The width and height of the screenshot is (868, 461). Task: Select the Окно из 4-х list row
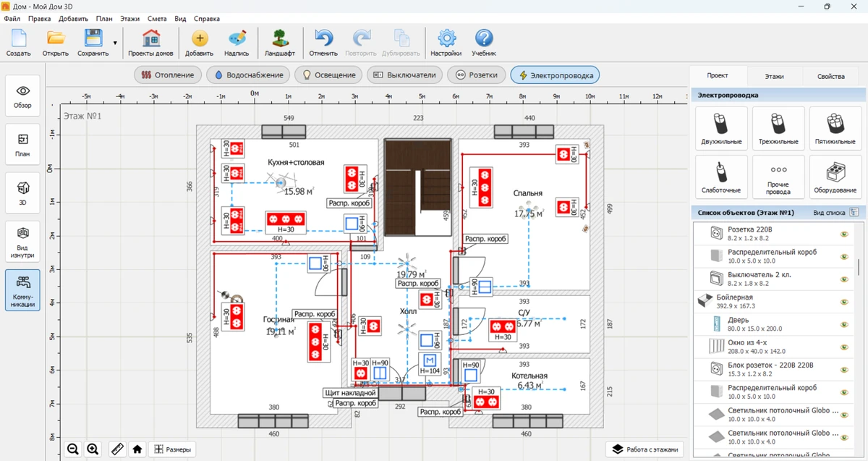pos(772,346)
